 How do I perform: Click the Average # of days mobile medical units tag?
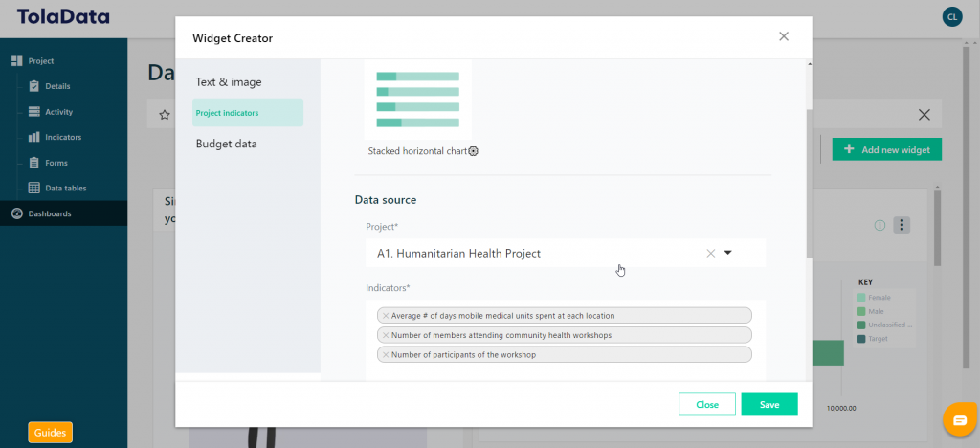point(565,316)
